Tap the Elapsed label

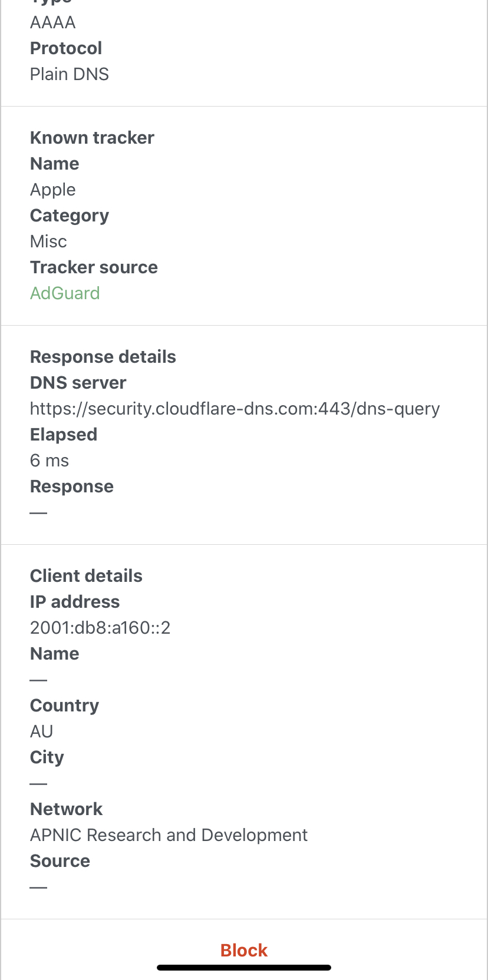[64, 434]
